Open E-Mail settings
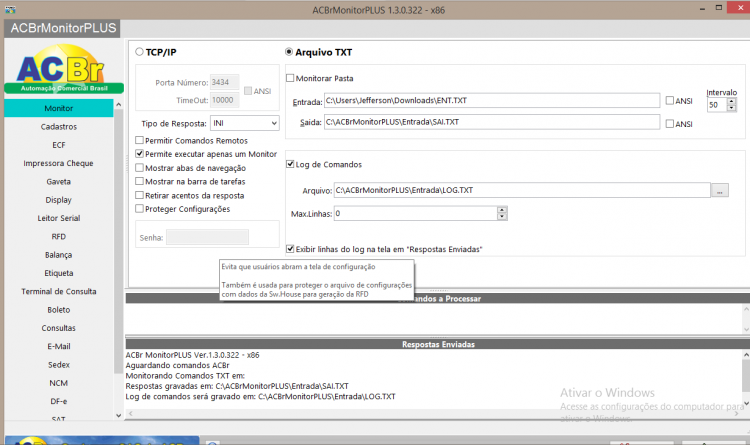The image size is (750, 445). pos(59,346)
